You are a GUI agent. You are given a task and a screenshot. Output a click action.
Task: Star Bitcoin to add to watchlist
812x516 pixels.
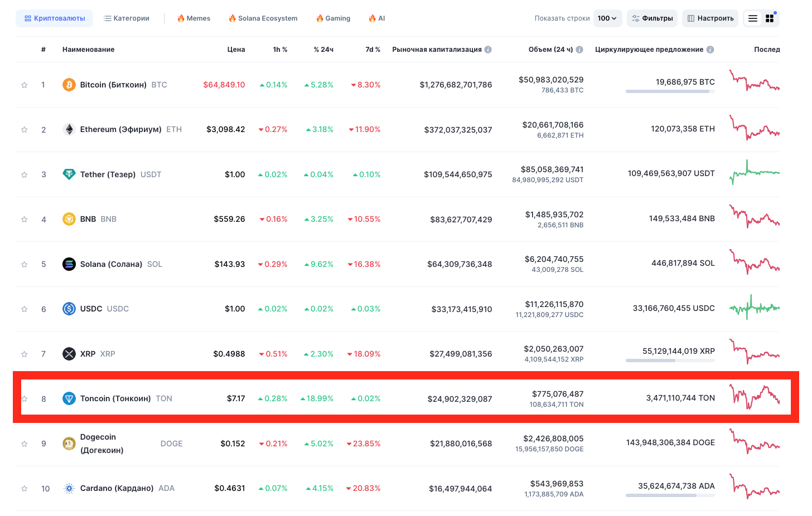(24, 85)
